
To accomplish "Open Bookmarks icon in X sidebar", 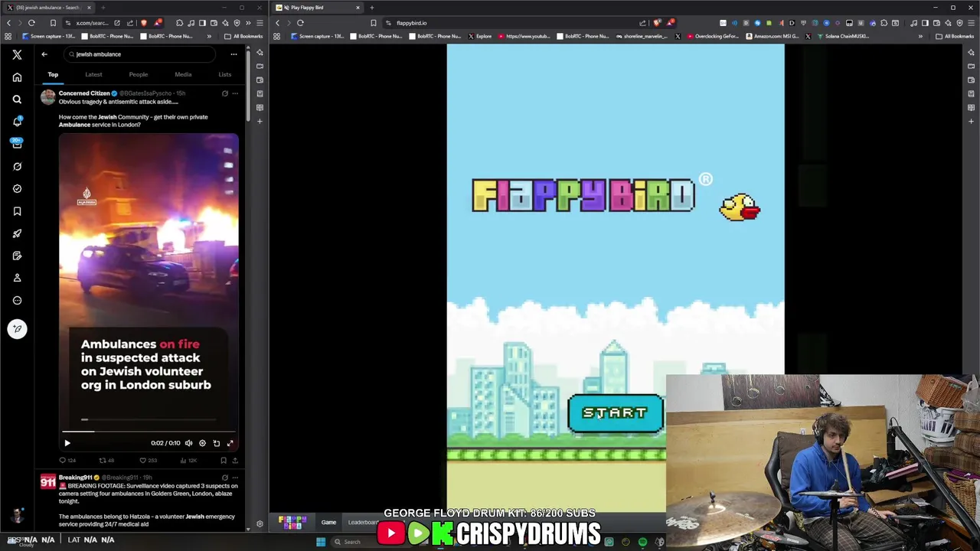I will 17,211.
